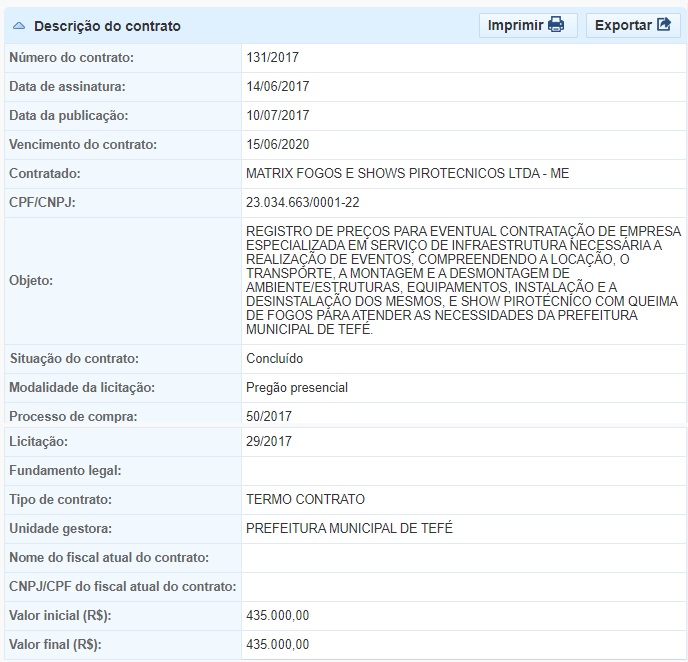Select the Pregão presencial modality value
The height and width of the screenshot is (662, 688).
297,387
